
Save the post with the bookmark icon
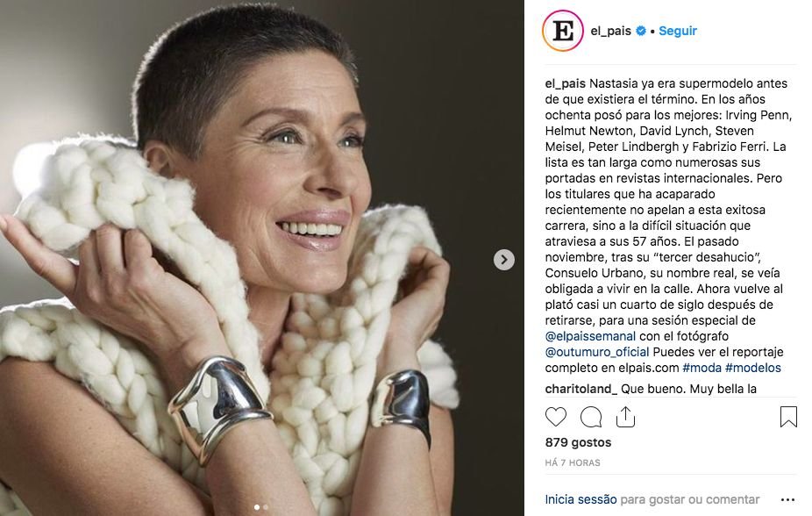[788, 417]
